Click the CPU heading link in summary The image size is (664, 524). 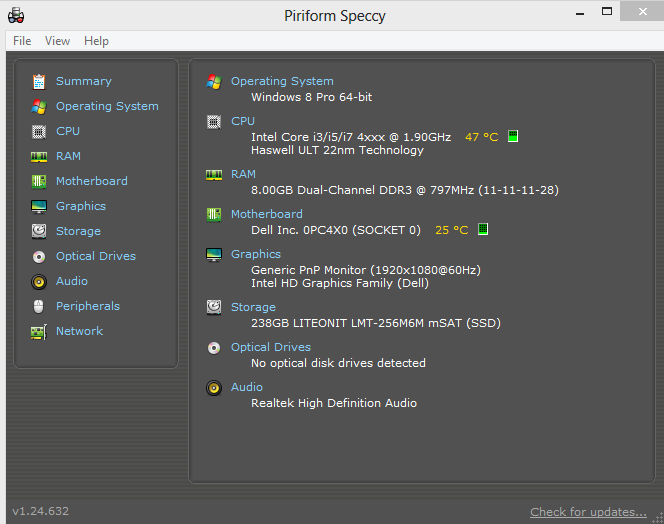point(243,121)
